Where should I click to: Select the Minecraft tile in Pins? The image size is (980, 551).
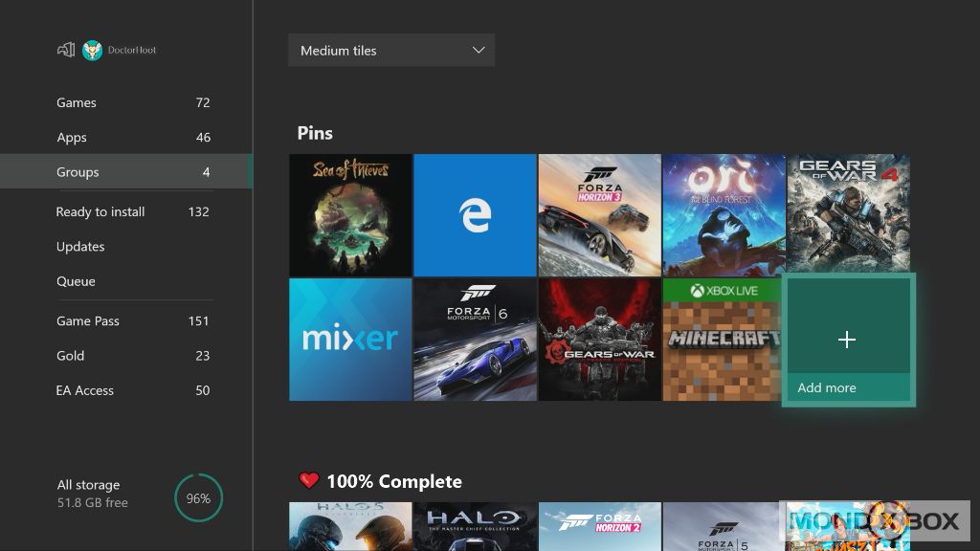click(x=722, y=340)
